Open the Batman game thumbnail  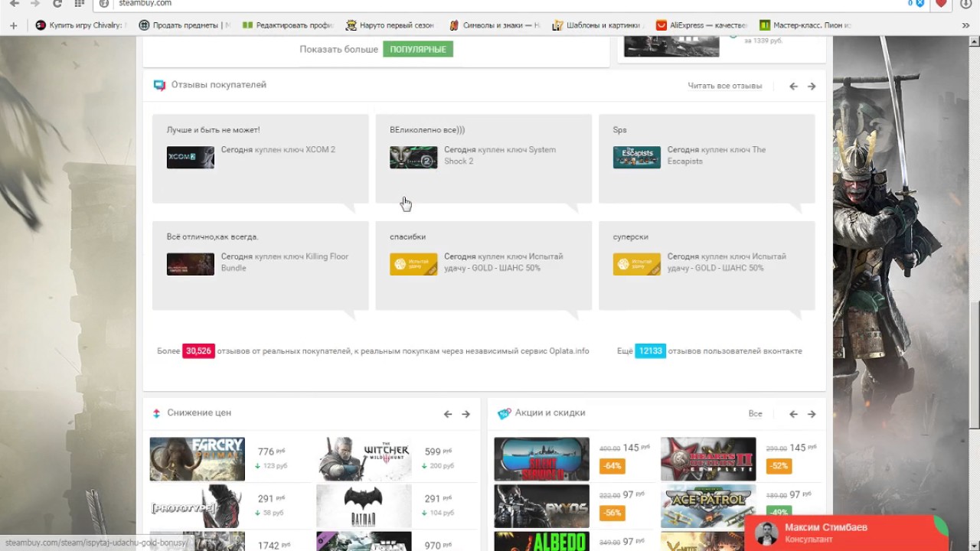[364, 506]
